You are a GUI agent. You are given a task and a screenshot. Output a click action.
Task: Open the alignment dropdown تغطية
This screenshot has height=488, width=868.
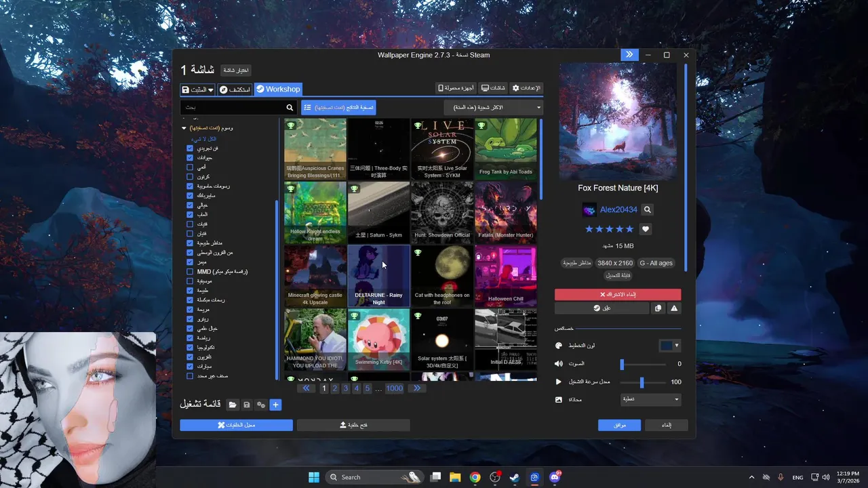651,400
